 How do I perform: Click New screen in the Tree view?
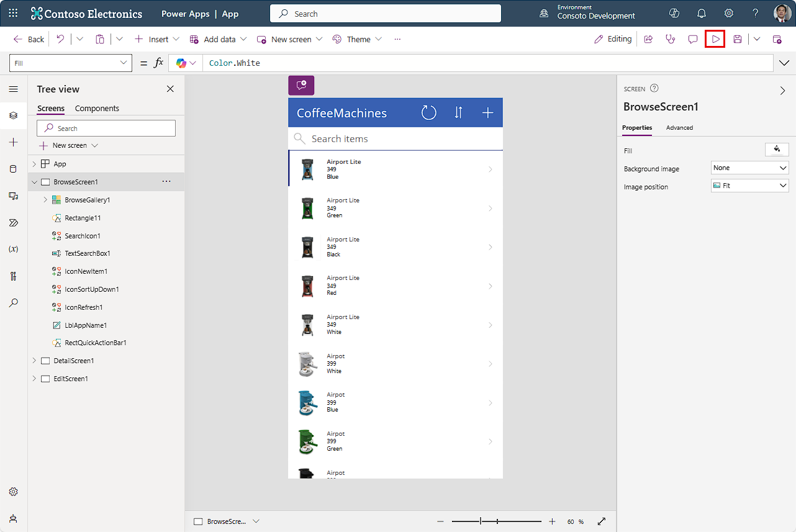(x=68, y=145)
